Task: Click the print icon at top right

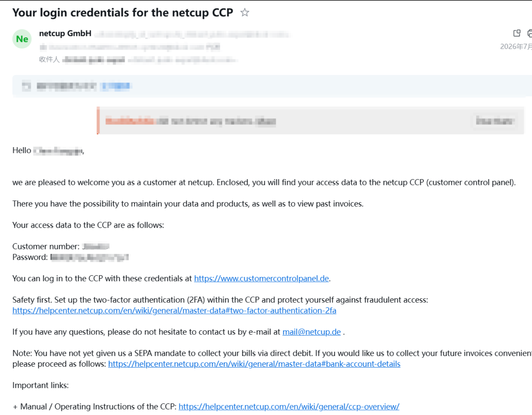Action: pos(529,33)
